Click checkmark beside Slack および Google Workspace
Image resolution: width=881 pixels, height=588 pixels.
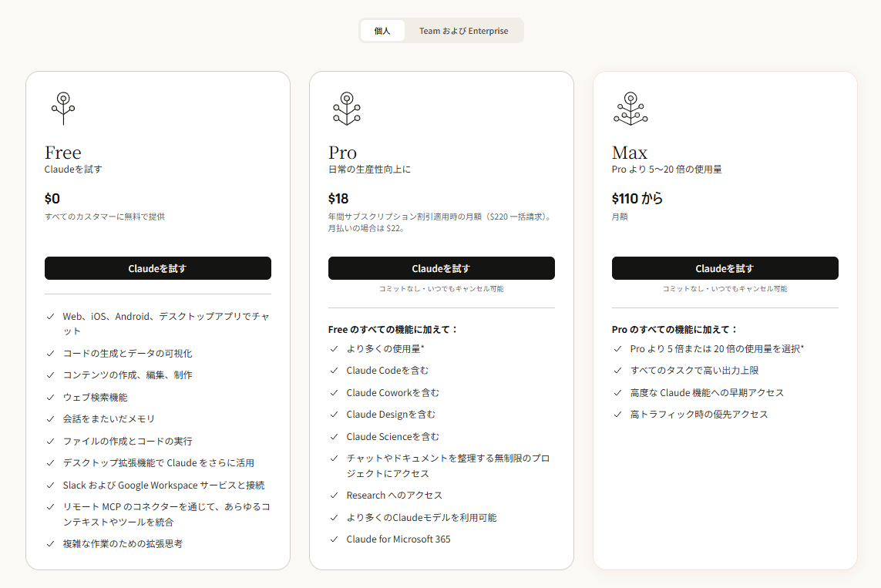click(51, 486)
